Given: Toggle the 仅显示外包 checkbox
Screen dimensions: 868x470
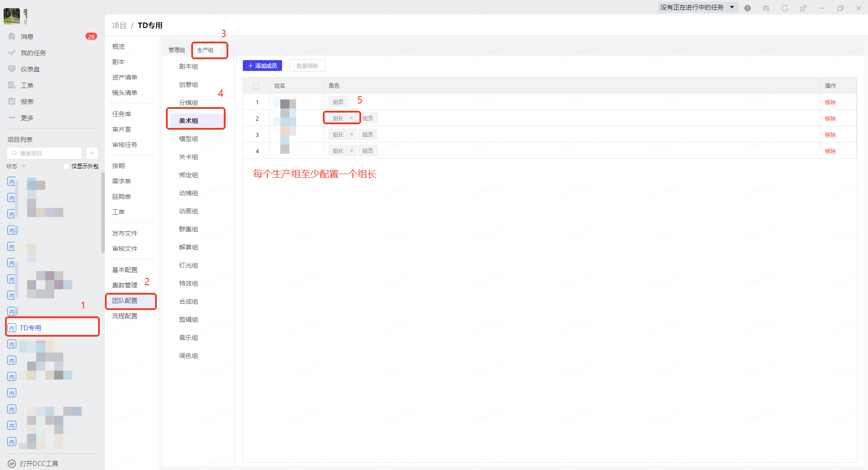Looking at the screenshot, I should [x=66, y=166].
